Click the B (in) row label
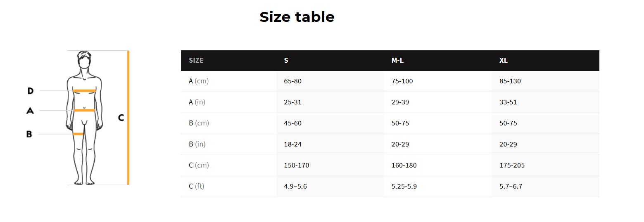644x222 pixels. tap(197, 144)
